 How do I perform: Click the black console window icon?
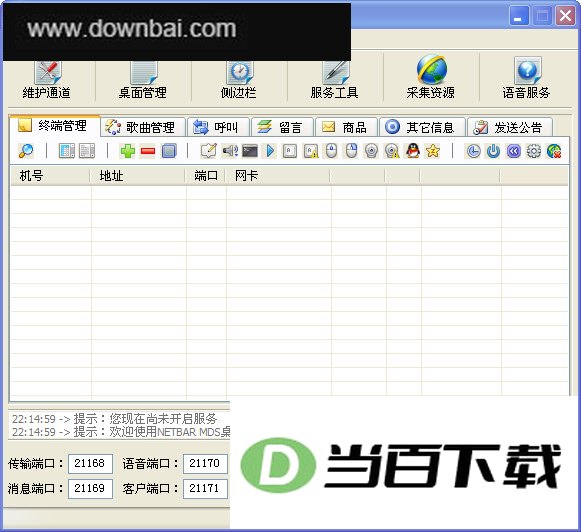point(250,151)
